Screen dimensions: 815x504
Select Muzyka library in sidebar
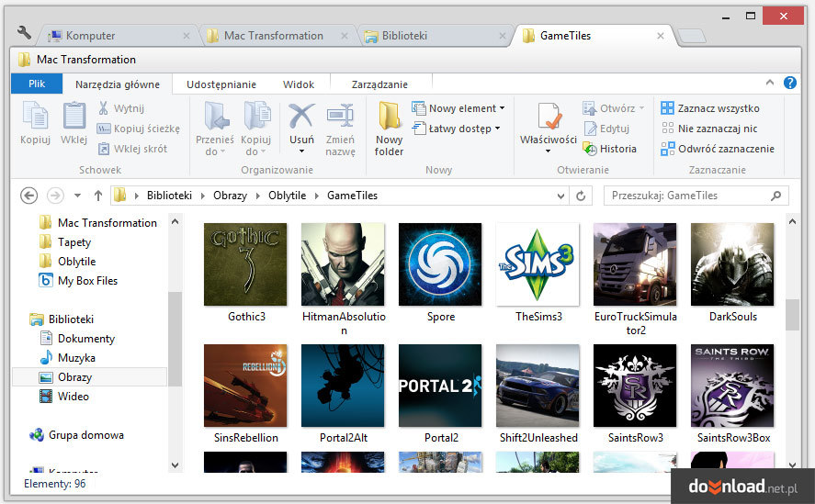click(68, 357)
